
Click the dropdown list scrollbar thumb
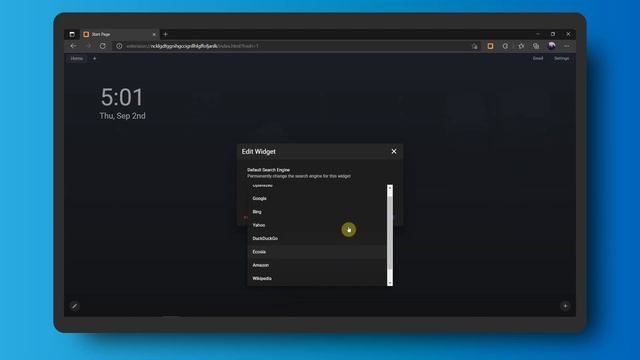390,234
